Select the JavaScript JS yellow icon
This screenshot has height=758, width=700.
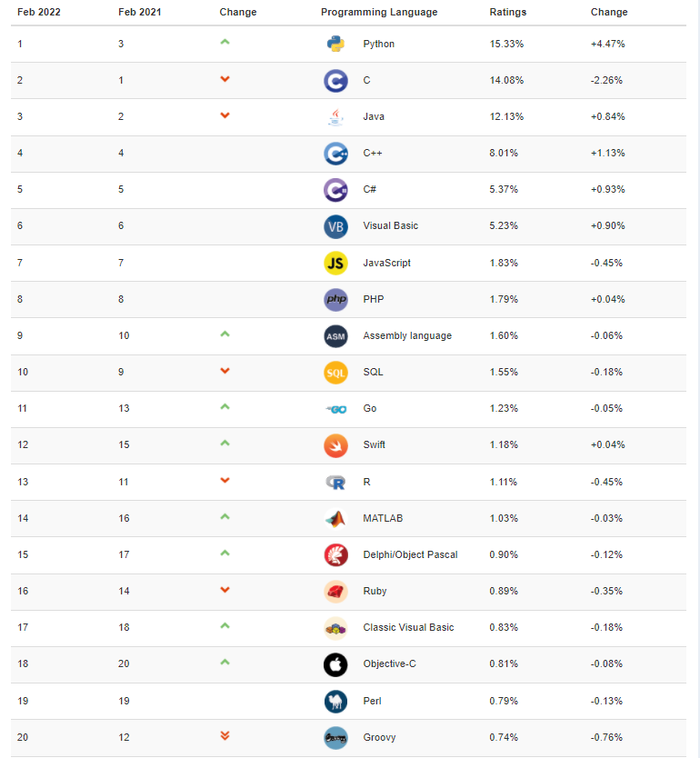pyautogui.click(x=335, y=263)
